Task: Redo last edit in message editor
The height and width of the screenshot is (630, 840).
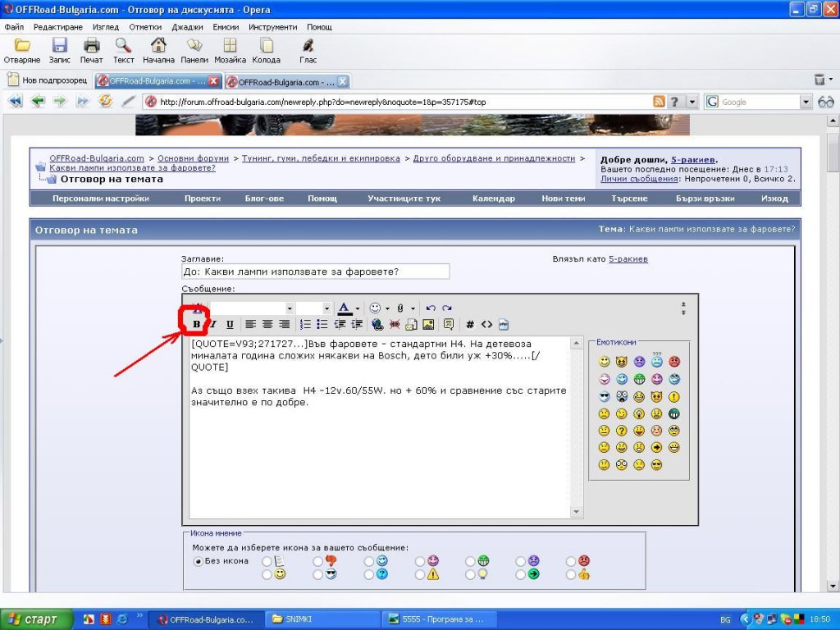Action: pos(447,308)
